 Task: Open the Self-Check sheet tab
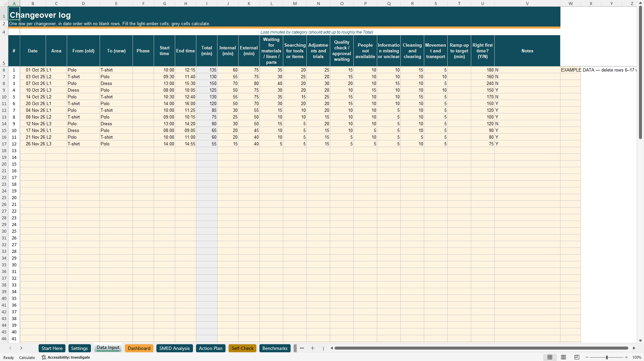pyautogui.click(x=242, y=348)
